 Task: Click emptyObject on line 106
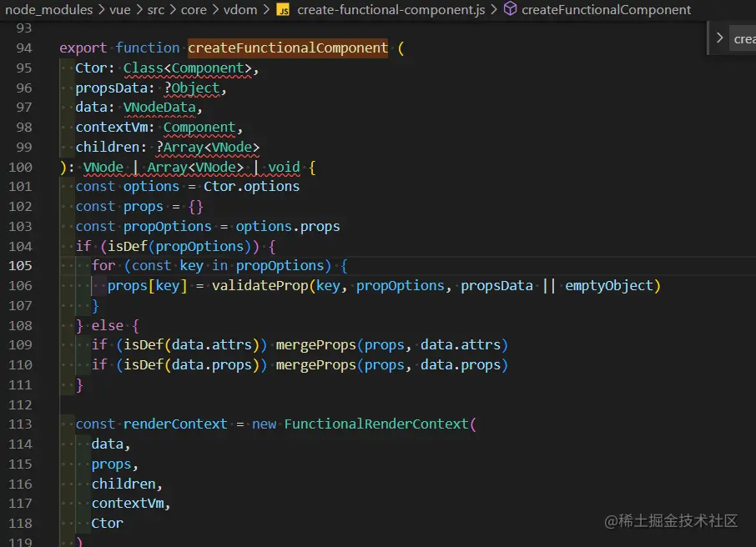tap(609, 286)
